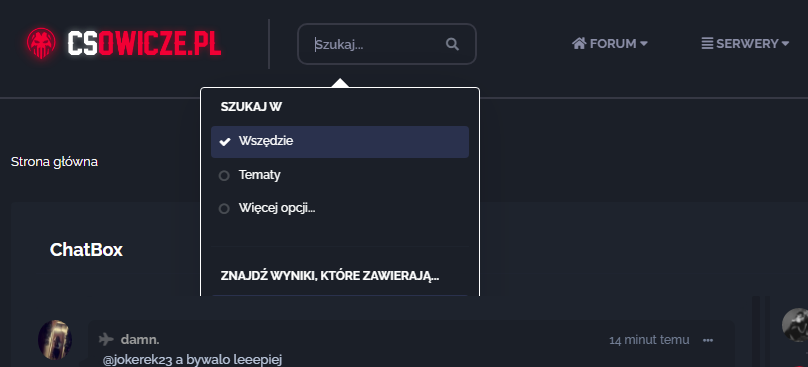The image size is (808, 367).
Task: Expand the SERWERY dropdown arrow
Action: (x=785, y=44)
